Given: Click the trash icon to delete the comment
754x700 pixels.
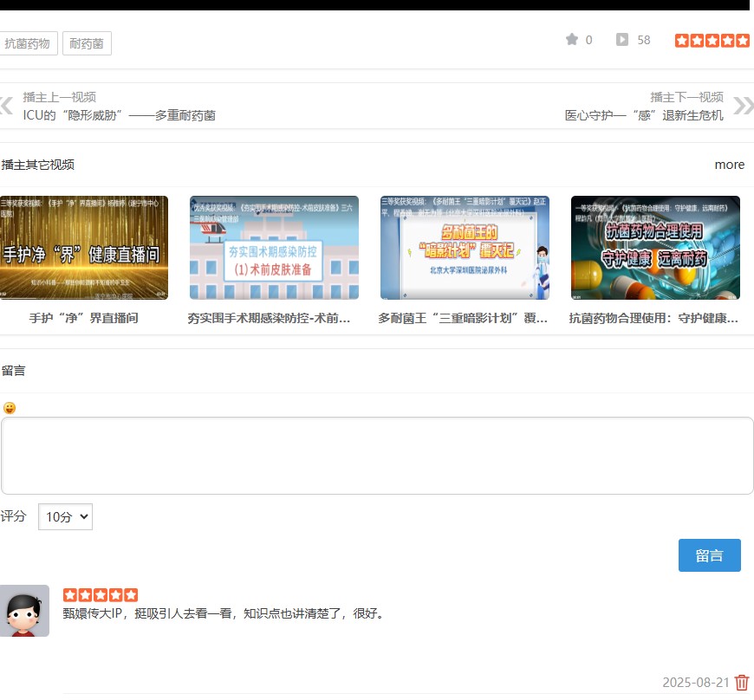Looking at the screenshot, I should click(742, 683).
